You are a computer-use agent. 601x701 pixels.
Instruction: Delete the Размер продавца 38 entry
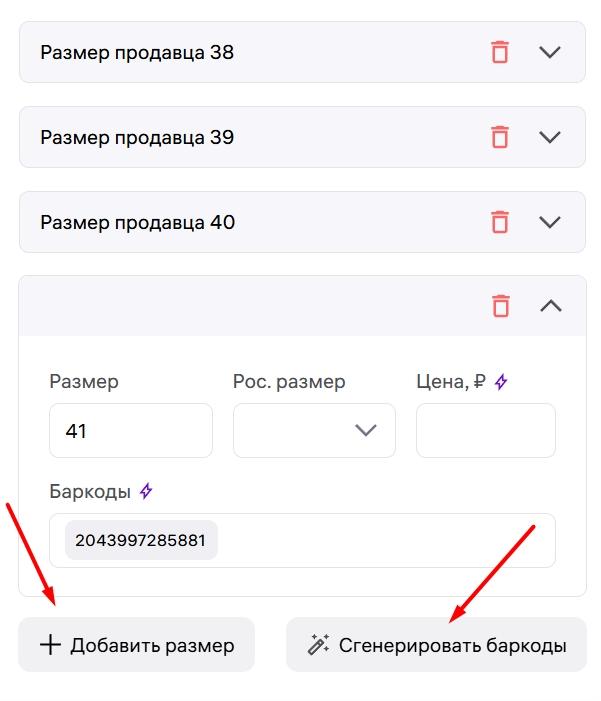pos(500,52)
